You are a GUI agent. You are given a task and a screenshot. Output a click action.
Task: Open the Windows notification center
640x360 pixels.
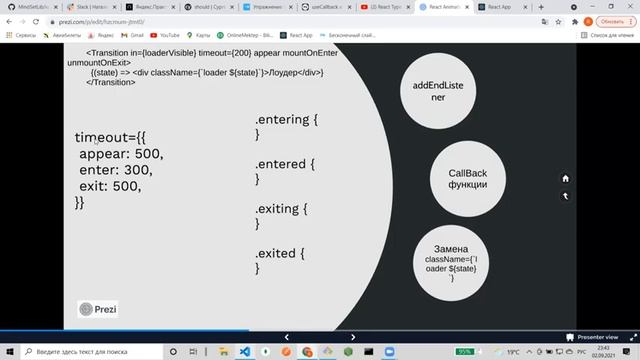[x=627, y=351]
